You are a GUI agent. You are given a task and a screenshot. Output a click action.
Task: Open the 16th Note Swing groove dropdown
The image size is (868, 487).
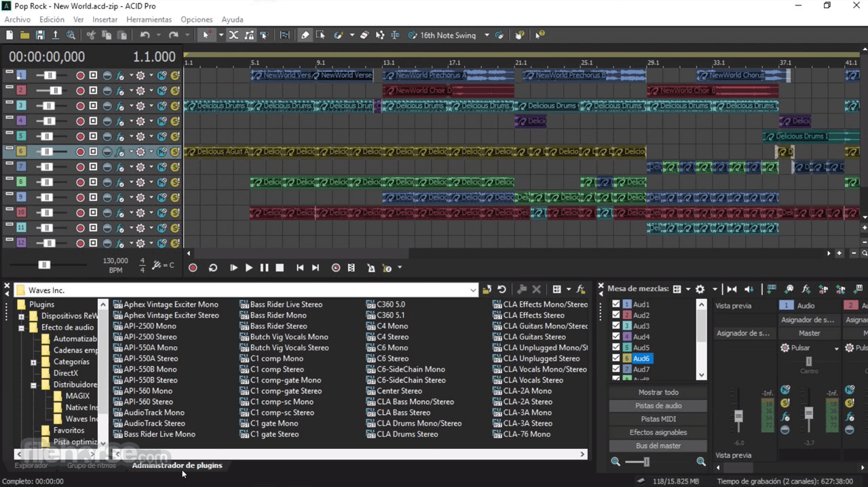point(487,35)
